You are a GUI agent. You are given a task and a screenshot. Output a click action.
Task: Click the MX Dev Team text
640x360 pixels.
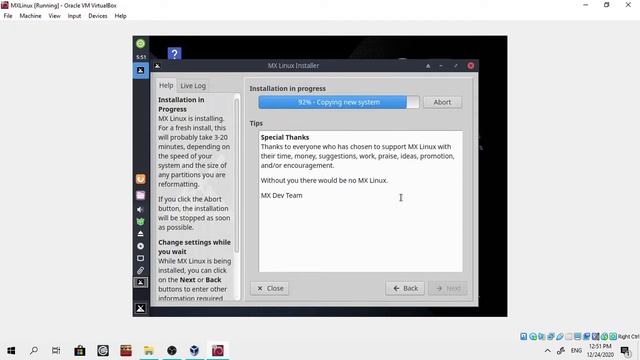tap(282, 195)
